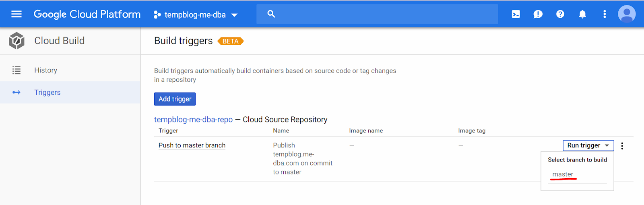644x205 pixels.
Task: Expand the tempblog-me-dba project selector
Action: [x=196, y=15]
